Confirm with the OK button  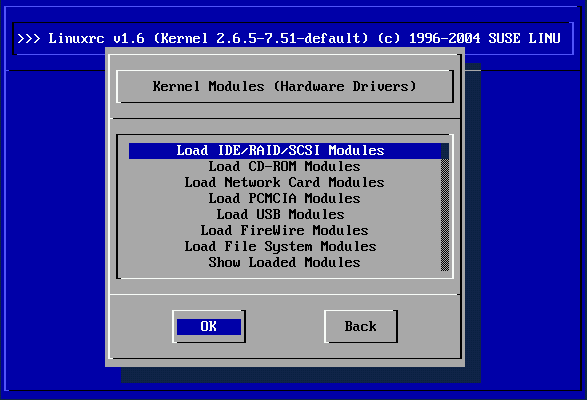point(209,327)
